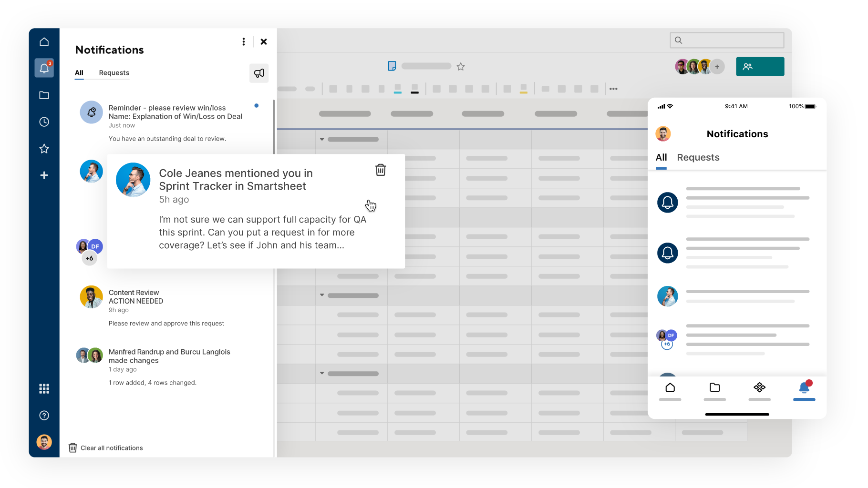Click the trash icon beside Clear all notifications
The width and height of the screenshot is (868, 488).
[72, 448]
